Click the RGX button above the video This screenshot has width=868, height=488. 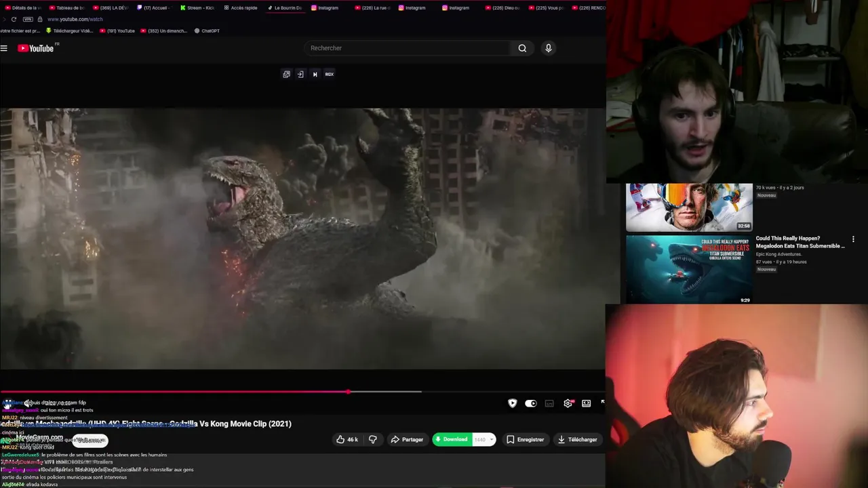330,75
